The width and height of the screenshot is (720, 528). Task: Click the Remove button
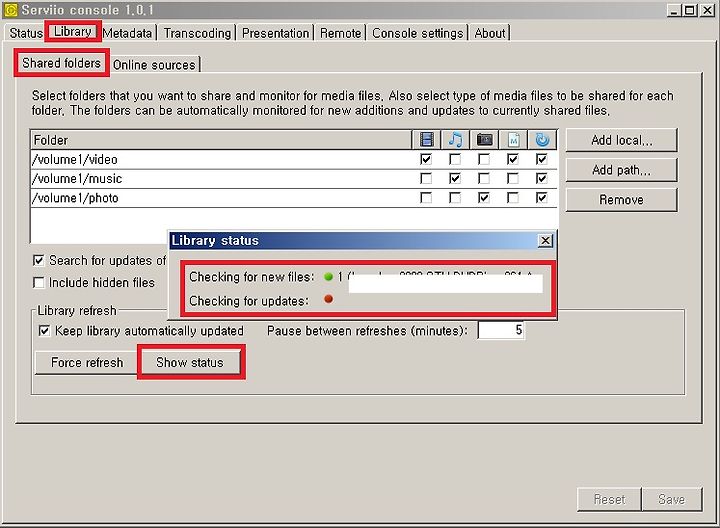[x=621, y=200]
